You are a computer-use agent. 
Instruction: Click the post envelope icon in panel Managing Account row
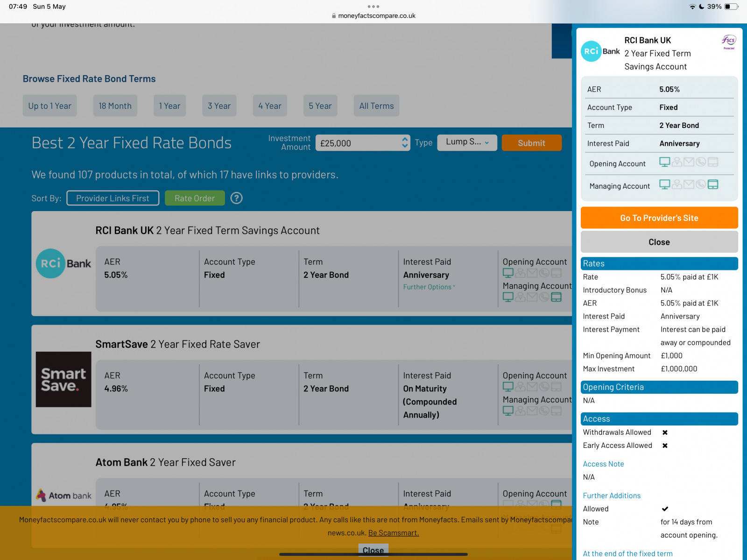click(689, 184)
